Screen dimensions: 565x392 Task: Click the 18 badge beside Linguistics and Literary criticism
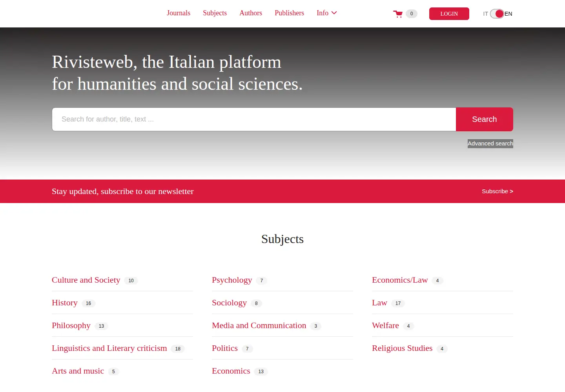pos(178,349)
